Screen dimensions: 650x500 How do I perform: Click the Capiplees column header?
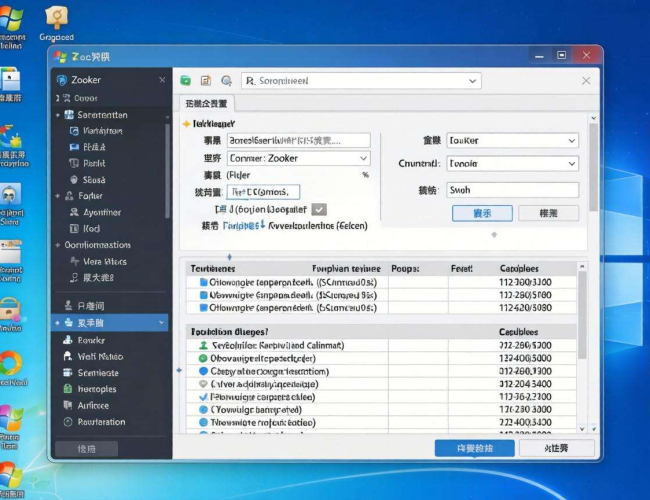(519, 269)
